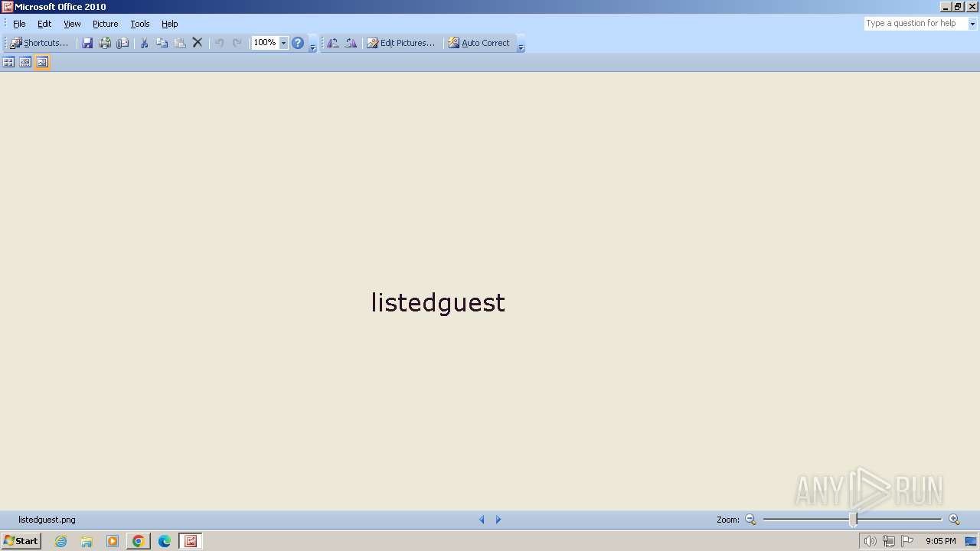
Task: Click the 100% zoom input box
Action: pyautogui.click(x=266, y=43)
